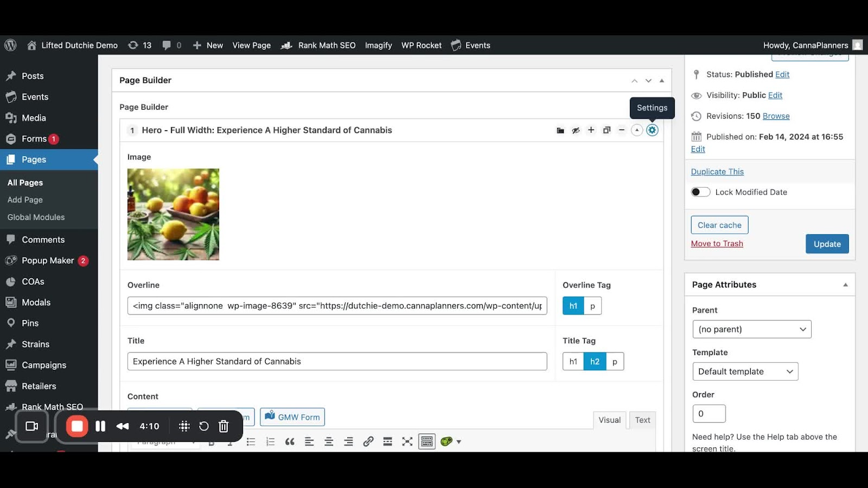Switch to the Text editor tab

click(x=642, y=420)
